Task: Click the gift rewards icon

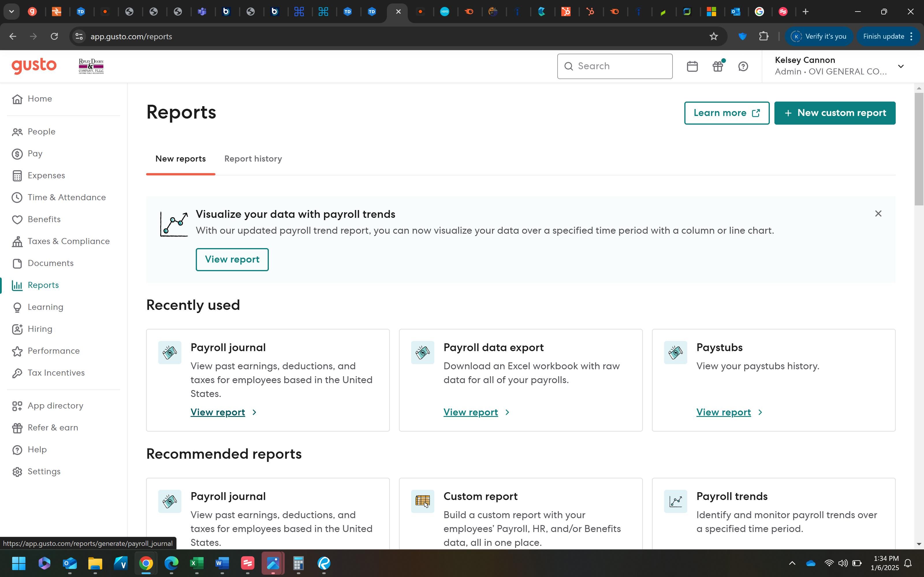Action: (x=718, y=66)
